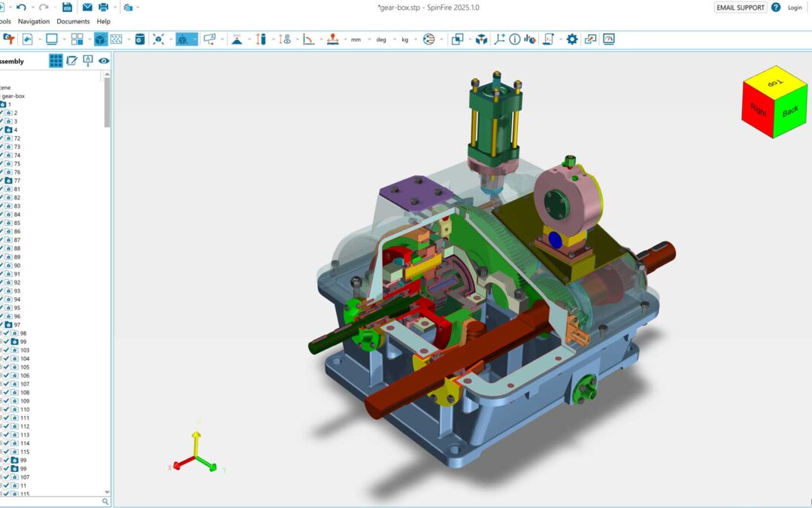Screen dimensions: 812x508
Task: Click the grid view icon in the assembly panel
Action: tap(56, 61)
